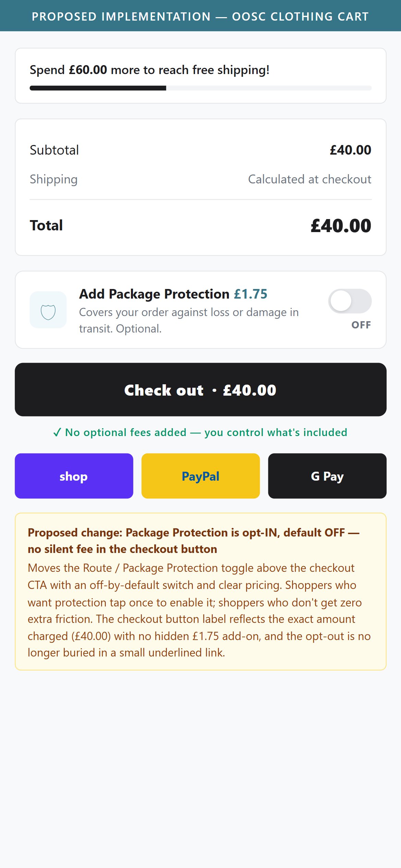401x868 pixels.
Task: Tap the Check out £40.00 button
Action: [200, 390]
